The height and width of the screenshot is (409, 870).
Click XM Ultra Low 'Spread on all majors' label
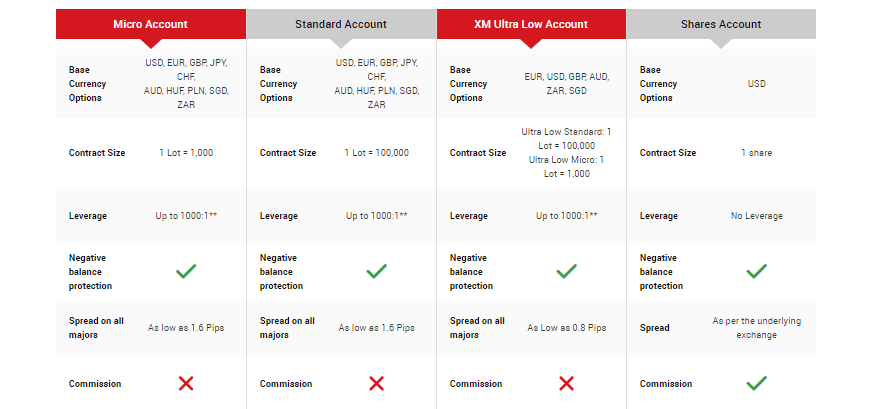(x=477, y=328)
